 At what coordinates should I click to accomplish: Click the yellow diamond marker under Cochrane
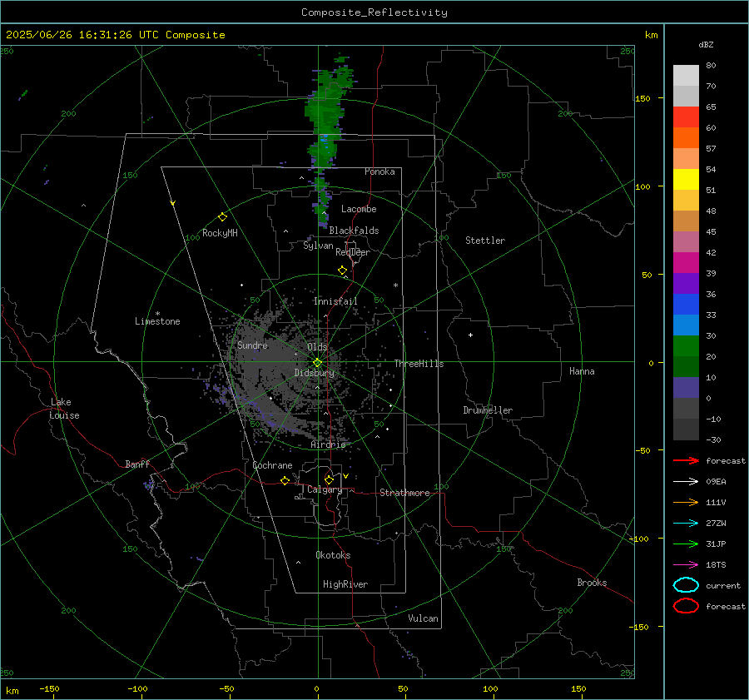pyautogui.click(x=285, y=480)
